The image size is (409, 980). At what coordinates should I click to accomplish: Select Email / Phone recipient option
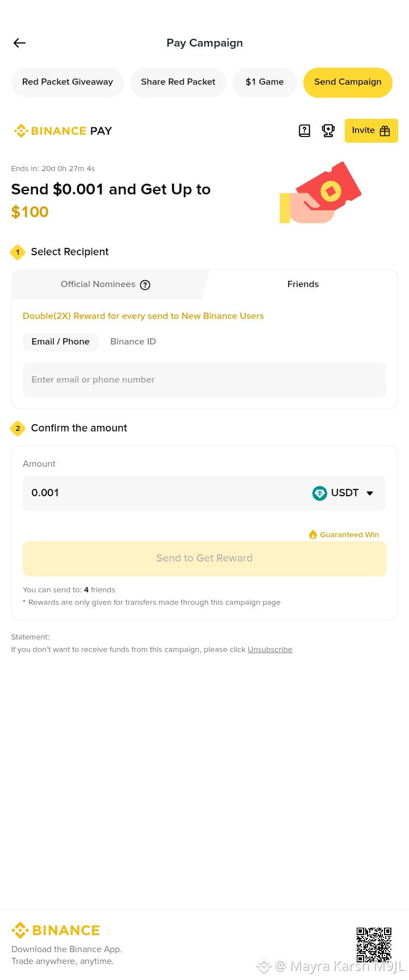coord(61,342)
